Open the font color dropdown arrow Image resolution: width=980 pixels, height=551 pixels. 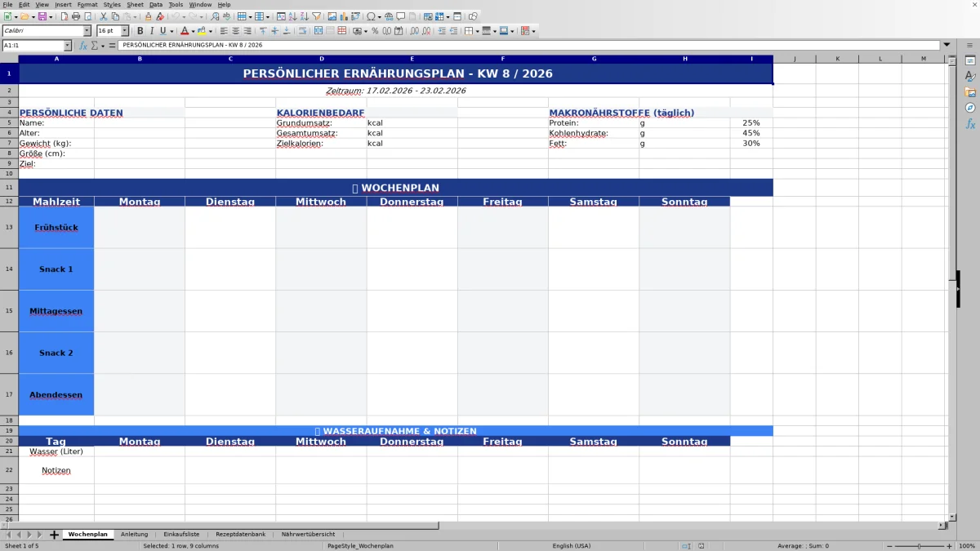click(193, 30)
